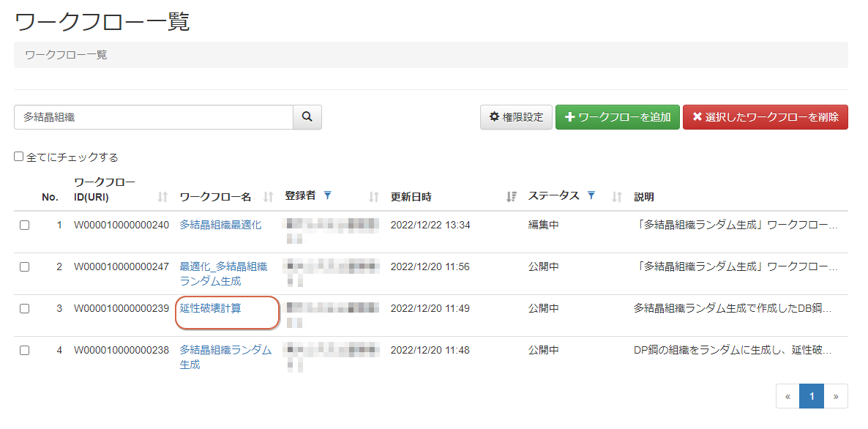Screen dimensions: 868x429
Task: Click the search magnifier button
Action: 307,117
